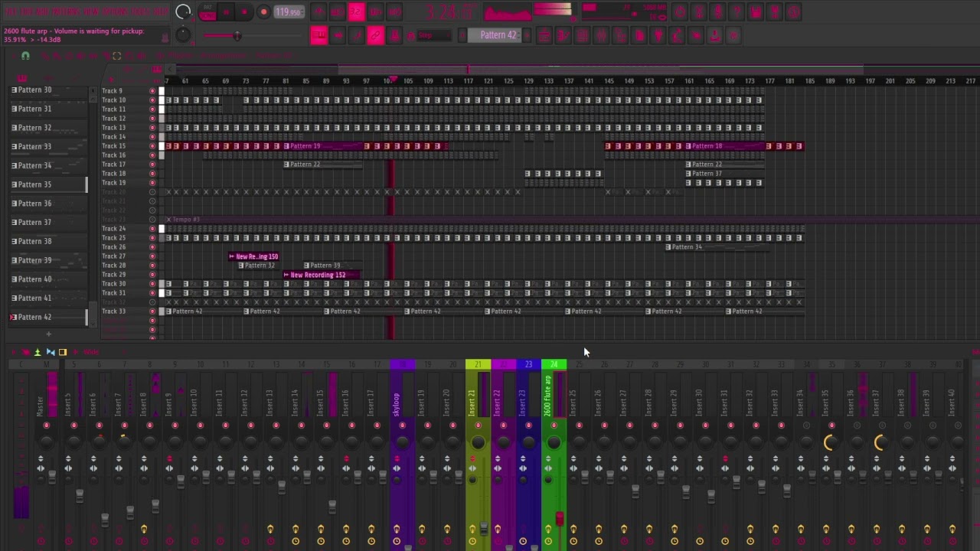The image size is (980, 551).
Task: Click the blue bowtie icon in mixer toolbar
Action: click(x=51, y=352)
